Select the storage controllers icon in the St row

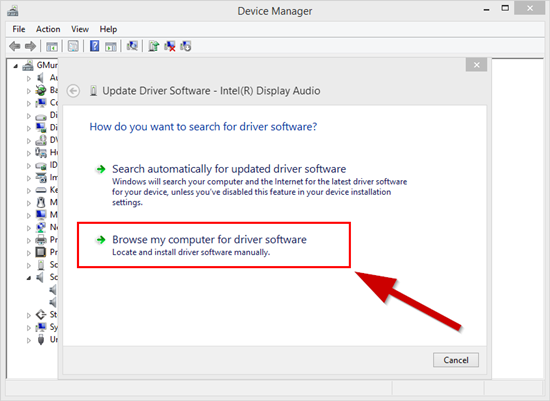[41, 315]
